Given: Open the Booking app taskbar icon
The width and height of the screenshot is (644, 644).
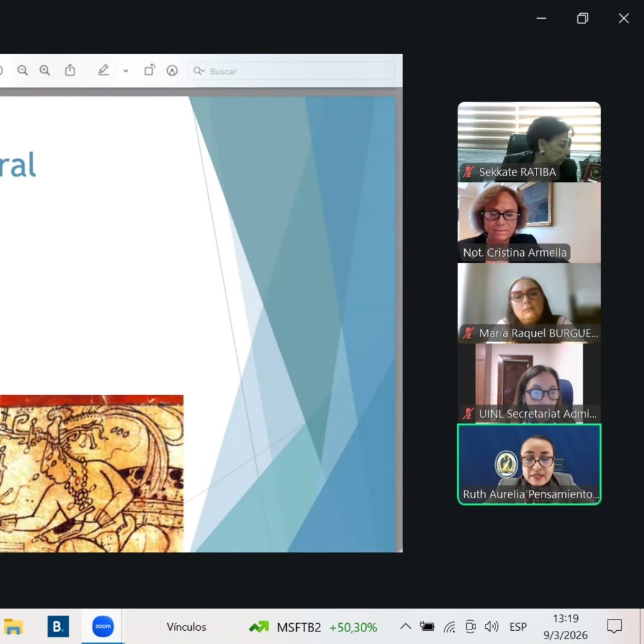Looking at the screenshot, I should 58,626.
